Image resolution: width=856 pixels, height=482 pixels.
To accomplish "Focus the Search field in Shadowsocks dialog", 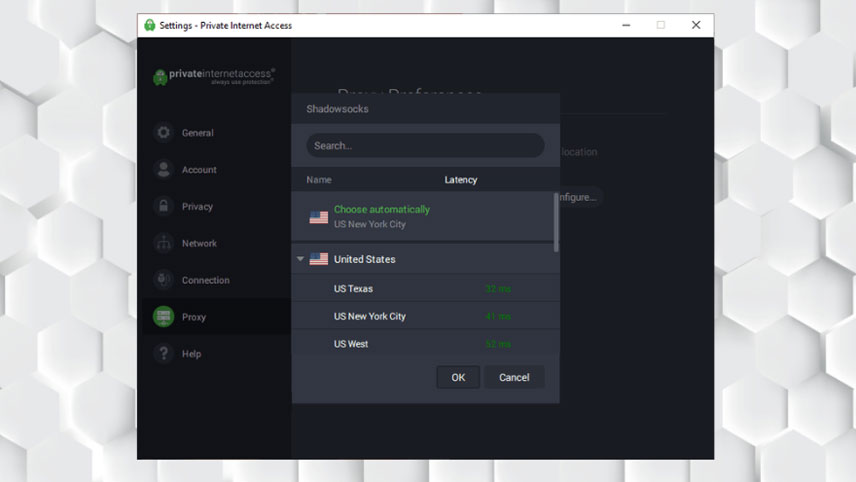I will pos(425,146).
